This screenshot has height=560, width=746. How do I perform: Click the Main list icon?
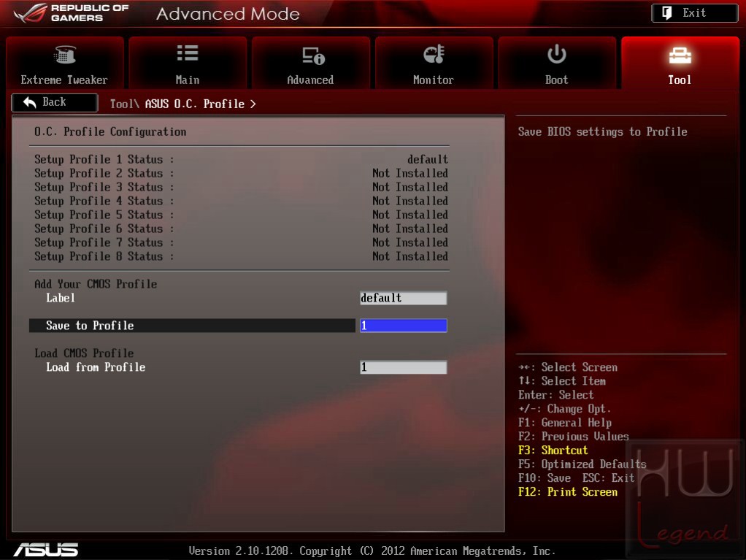tap(188, 53)
